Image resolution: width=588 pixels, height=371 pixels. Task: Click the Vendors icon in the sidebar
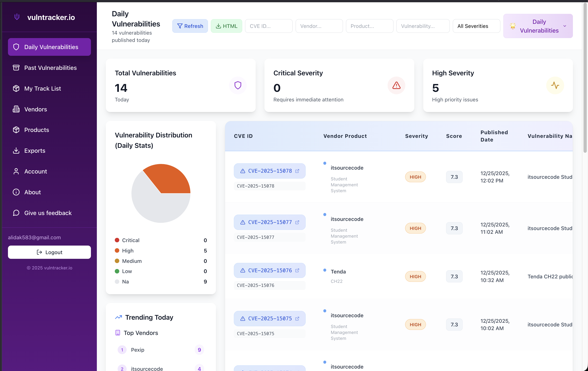[x=16, y=109]
